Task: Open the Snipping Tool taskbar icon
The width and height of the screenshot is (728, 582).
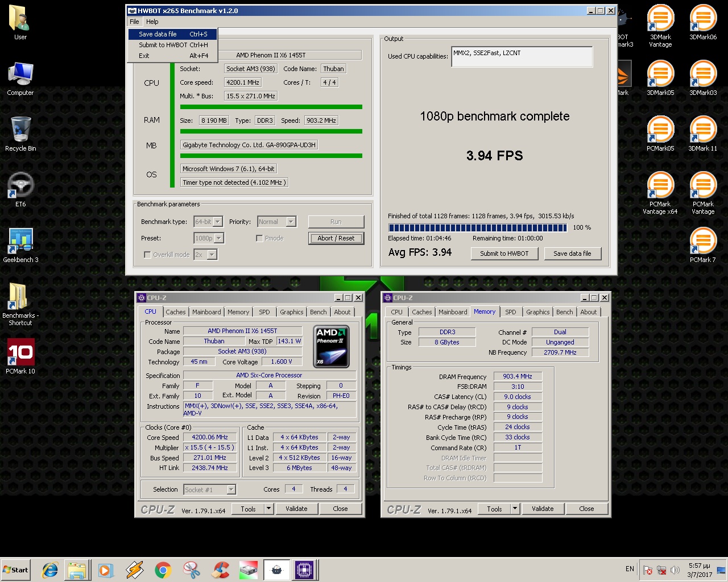Action: (192, 569)
